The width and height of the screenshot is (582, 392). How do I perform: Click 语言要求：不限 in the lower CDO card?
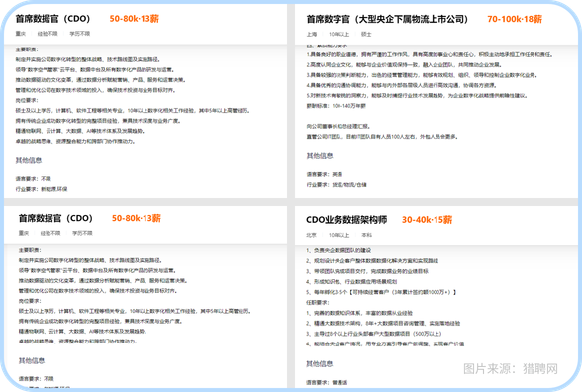click(36, 379)
